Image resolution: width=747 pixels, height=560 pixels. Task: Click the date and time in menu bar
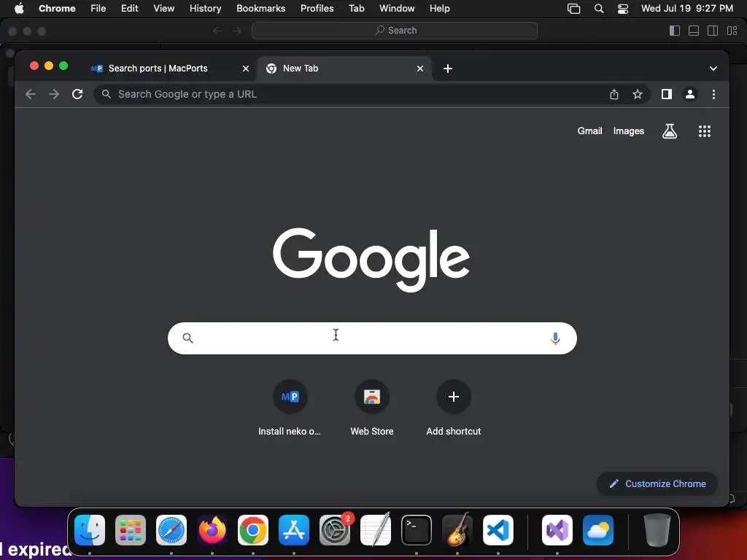687,8
